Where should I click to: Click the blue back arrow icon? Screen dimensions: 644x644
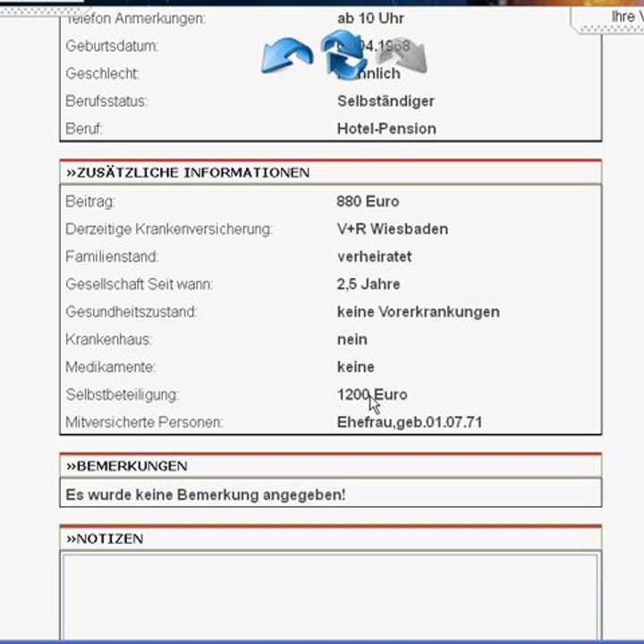(x=287, y=55)
